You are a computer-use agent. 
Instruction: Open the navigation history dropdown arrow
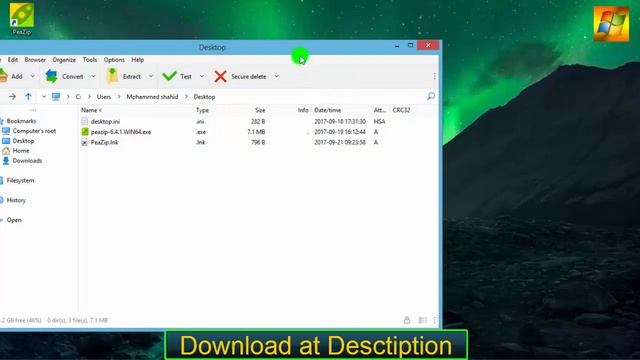pyautogui.click(x=44, y=97)
